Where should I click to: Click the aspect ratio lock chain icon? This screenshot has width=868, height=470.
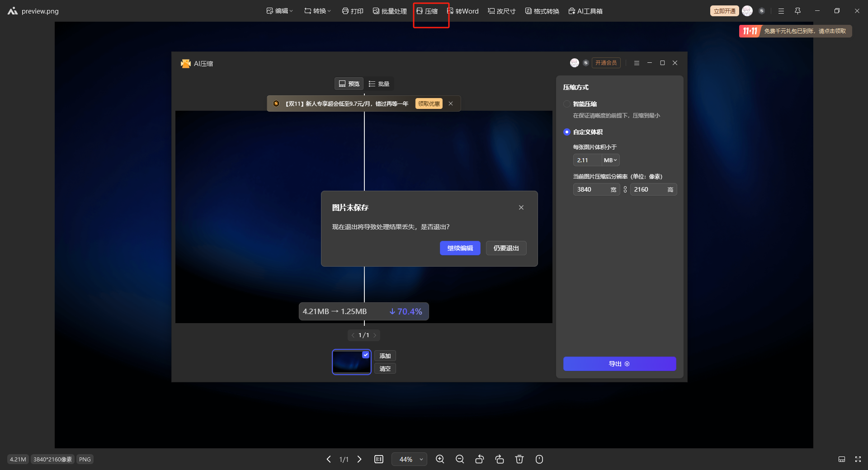[625, 190]
